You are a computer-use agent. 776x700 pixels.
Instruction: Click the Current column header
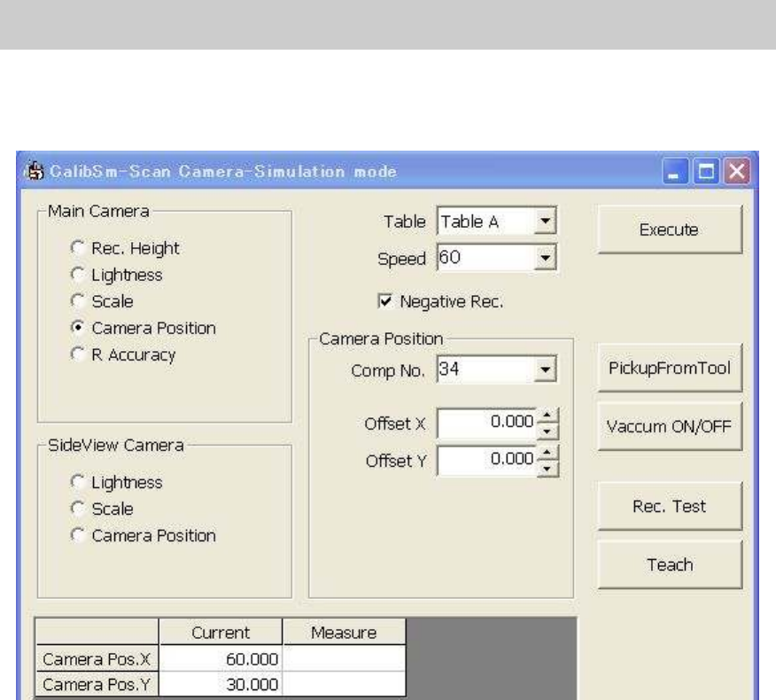[221, 632]
